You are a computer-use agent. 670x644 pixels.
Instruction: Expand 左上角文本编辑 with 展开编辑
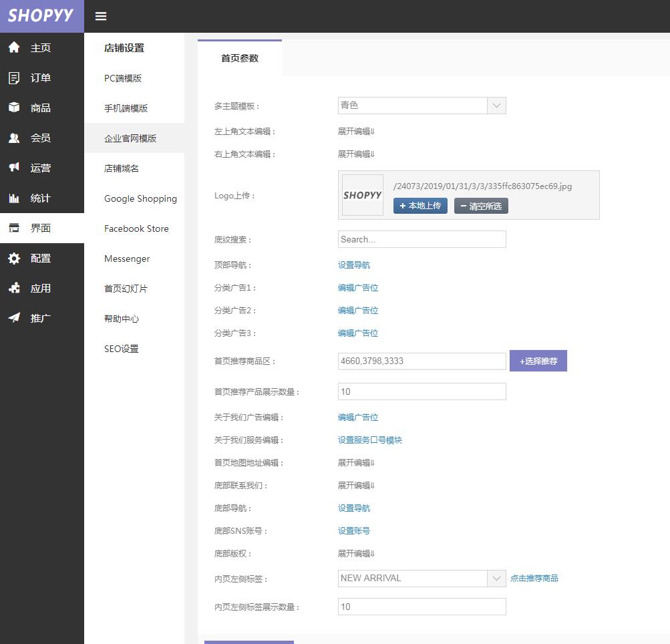(x=356, y=131)
